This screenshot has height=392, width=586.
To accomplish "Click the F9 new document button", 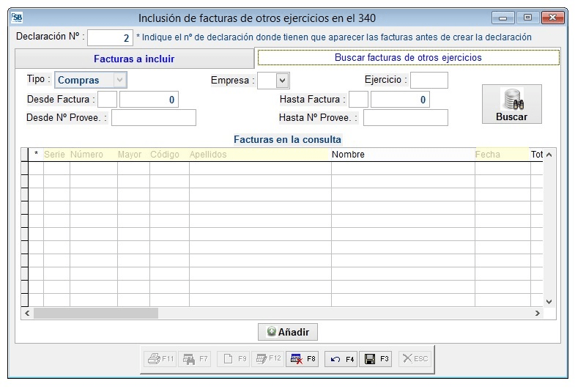I will pyautogui.click(x=234, y=359).
